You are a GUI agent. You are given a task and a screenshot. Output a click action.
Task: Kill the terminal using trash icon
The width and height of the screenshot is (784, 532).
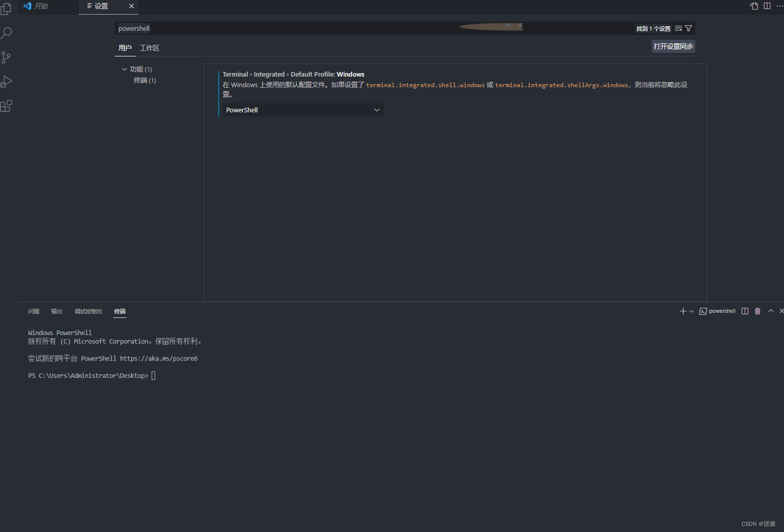pos(757,311)
